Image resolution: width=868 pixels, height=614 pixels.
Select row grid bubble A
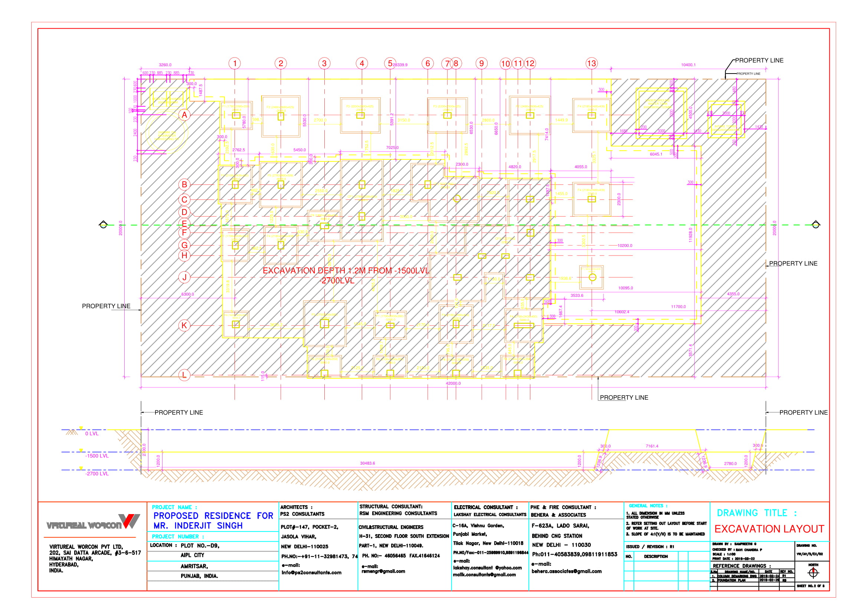pos(184,115)
